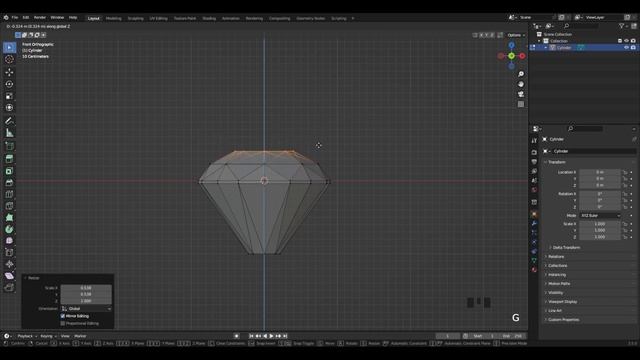Image resolution: width=640 pixels, height=360 pixels.
Task: Activate the 3D Cursor tool
Action: pos(9,60)
